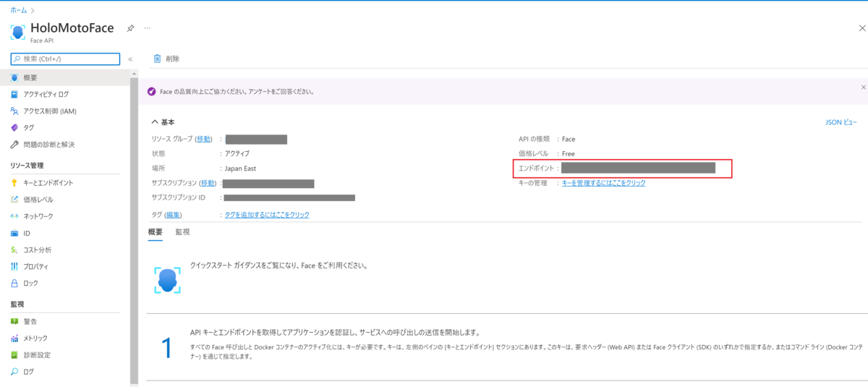
Task: Collapse the sidebar with double chevron
Action: (x=130, y=59)
